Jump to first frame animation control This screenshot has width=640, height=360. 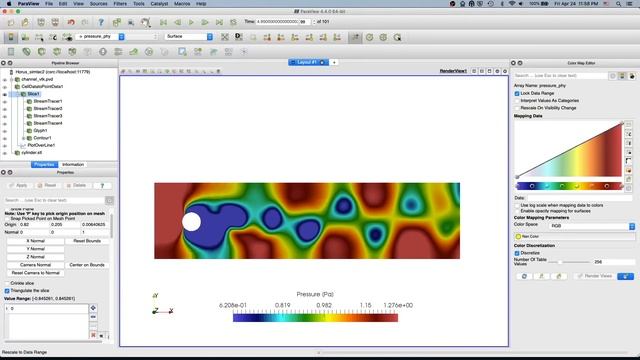[163, 22]
